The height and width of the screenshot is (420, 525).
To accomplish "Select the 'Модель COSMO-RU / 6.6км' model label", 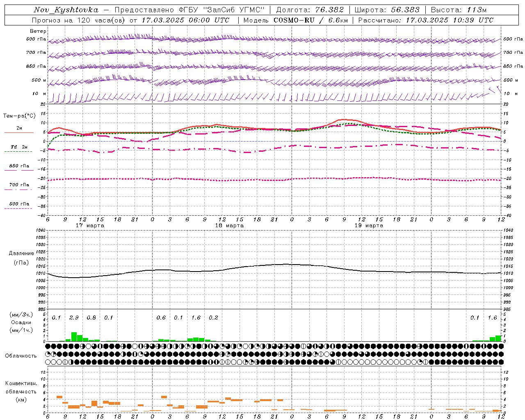I will [x=296, y=20].
